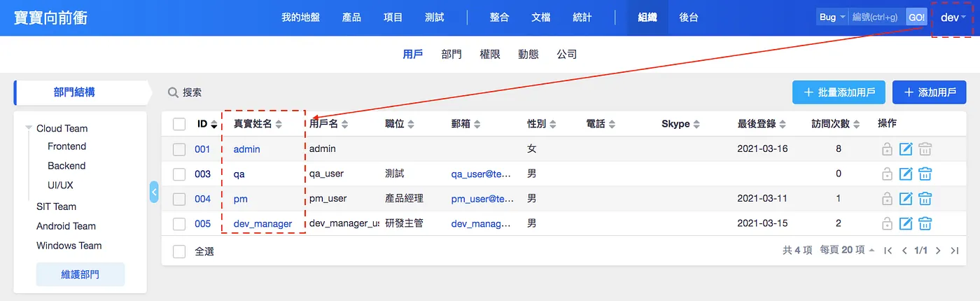Screen dimensions: 980x301
Task: Open qa_user email link
Action: 483,174
